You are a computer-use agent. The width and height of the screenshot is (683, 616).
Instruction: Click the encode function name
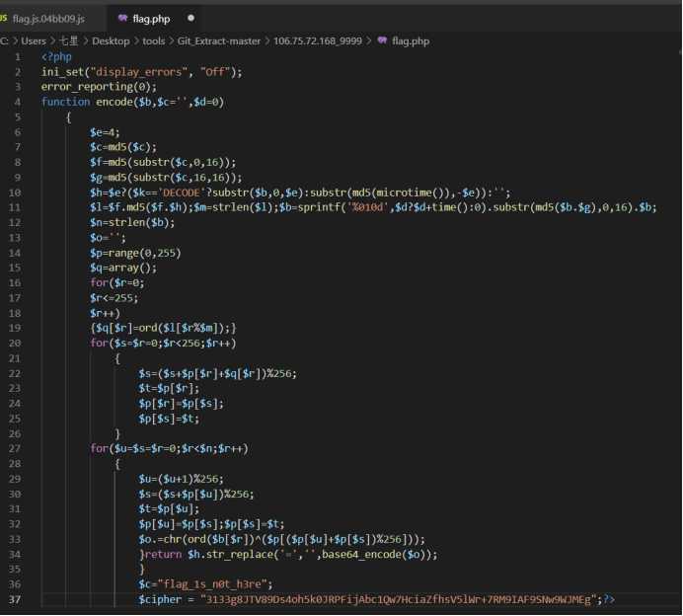[114, 102]
